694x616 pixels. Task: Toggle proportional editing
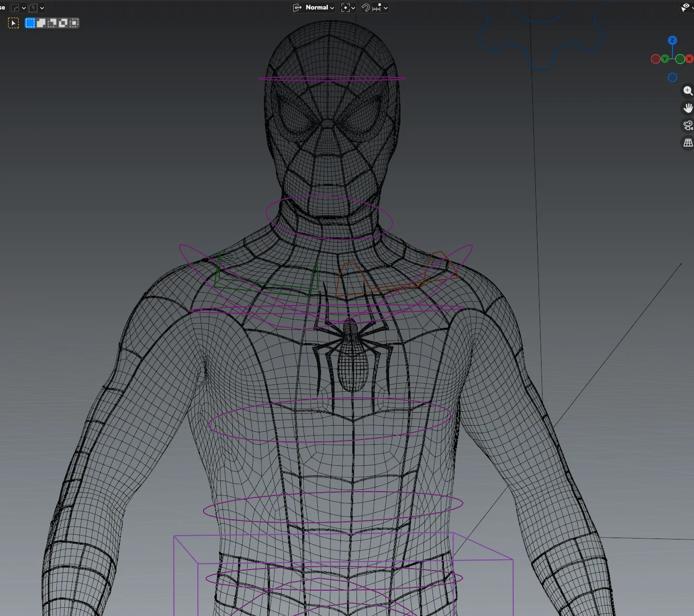[x=377, y=8]
